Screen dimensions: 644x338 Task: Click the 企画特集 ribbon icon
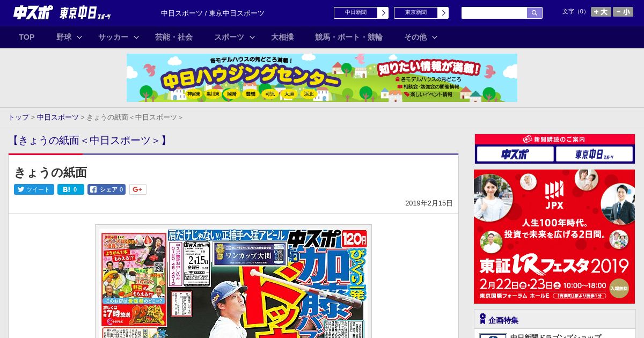pyautogui.click(x=482, y=319)
